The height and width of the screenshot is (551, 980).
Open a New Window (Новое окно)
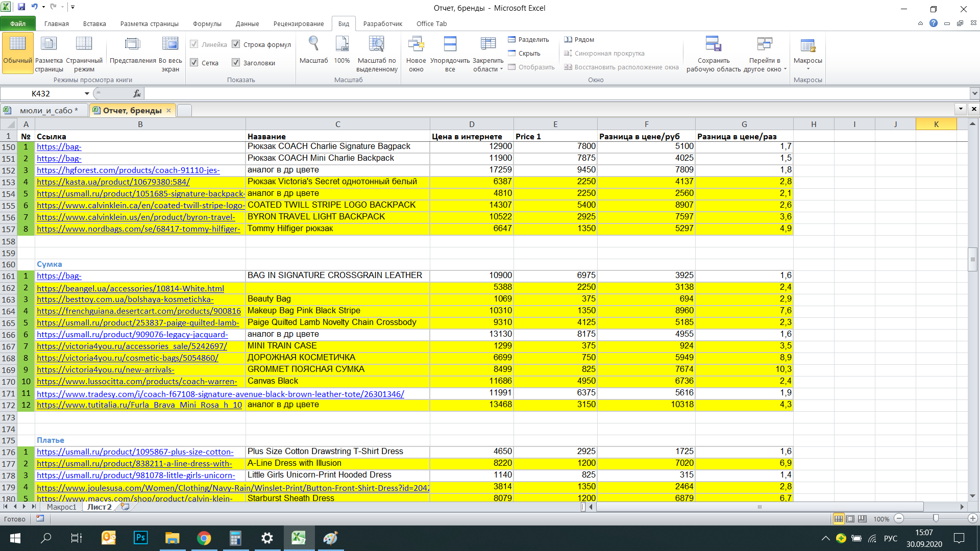pyautogui.click(x=416, y=53)
